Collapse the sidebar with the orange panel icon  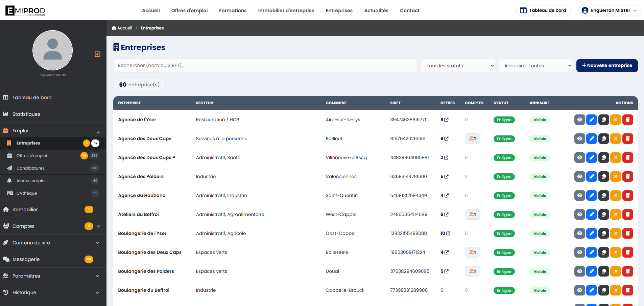(97, 54)
